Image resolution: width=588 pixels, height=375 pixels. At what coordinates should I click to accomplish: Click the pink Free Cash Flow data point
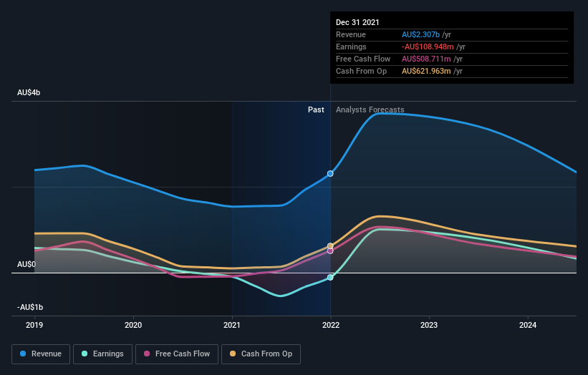tap(330, 251)
